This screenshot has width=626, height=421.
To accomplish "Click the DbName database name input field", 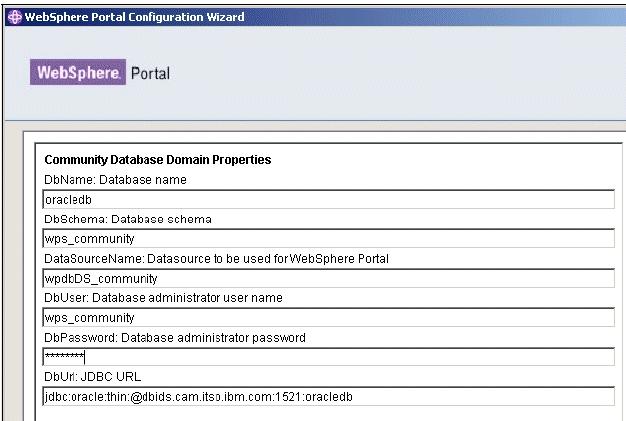I will coord(329,199).
